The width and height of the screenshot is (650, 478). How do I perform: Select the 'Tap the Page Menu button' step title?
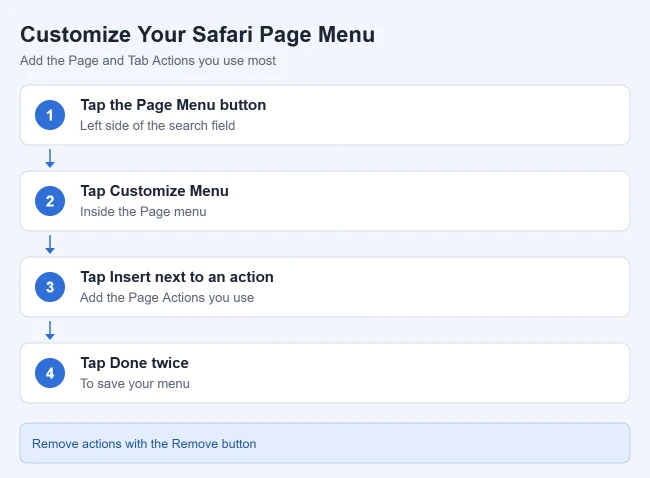click(173, 105)
